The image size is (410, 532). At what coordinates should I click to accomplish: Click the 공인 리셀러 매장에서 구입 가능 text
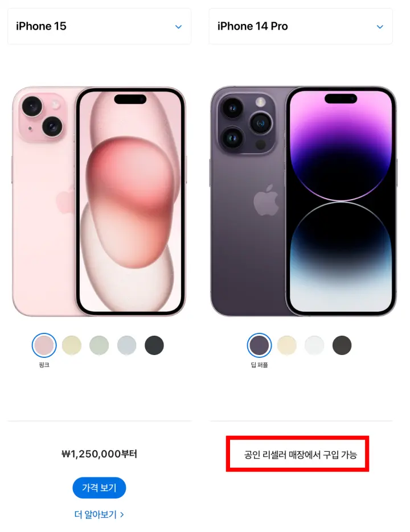[300, 455]
